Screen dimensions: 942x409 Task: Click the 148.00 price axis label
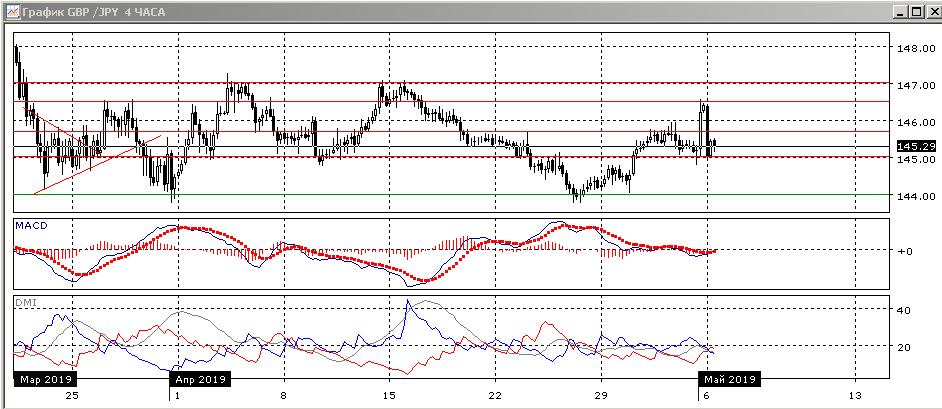914,48
